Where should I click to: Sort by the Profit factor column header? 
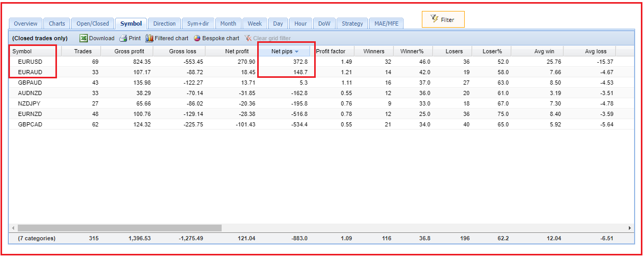(332, 51)
